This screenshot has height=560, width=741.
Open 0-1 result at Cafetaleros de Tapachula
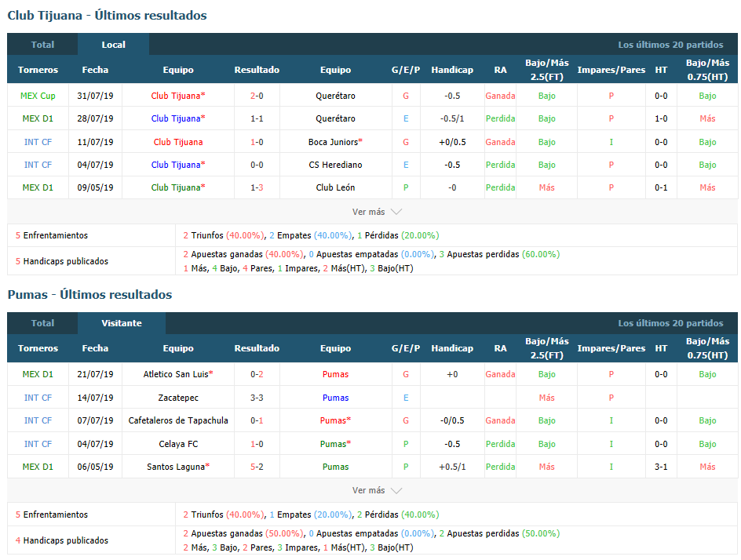tap(257, 420)
